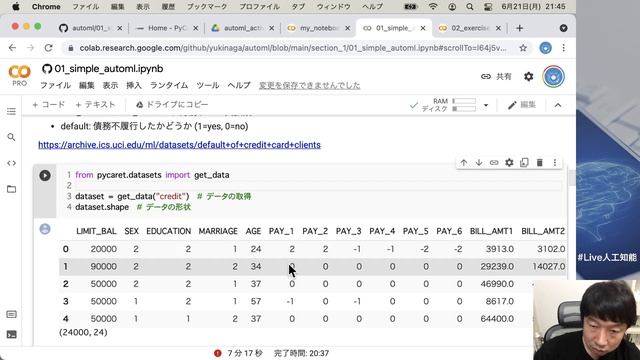Image resolution: width=640 pixels, height=360 pixels.
Task: Open Chrome tab search dropdown button
Action: 564,28
